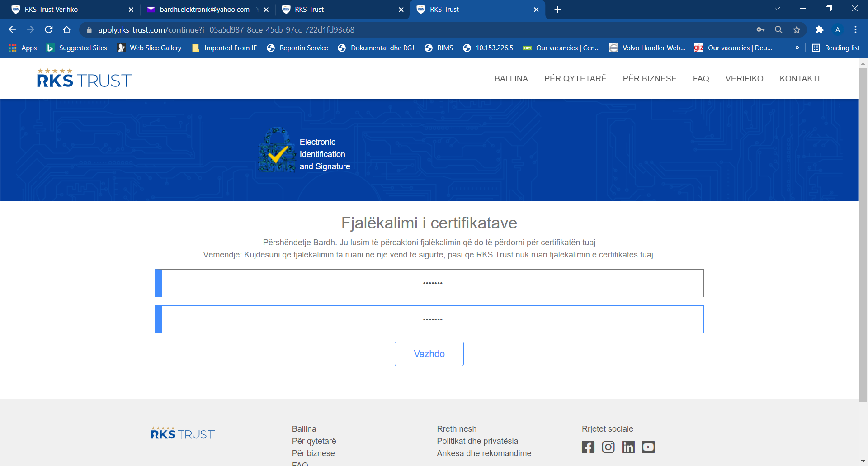868x466 pixels.
Task: Reload the current page
Action: coord(49,29)
